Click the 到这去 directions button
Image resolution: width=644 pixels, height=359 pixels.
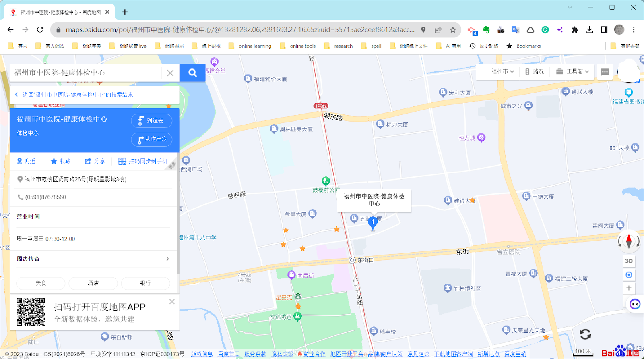(151, 120)
